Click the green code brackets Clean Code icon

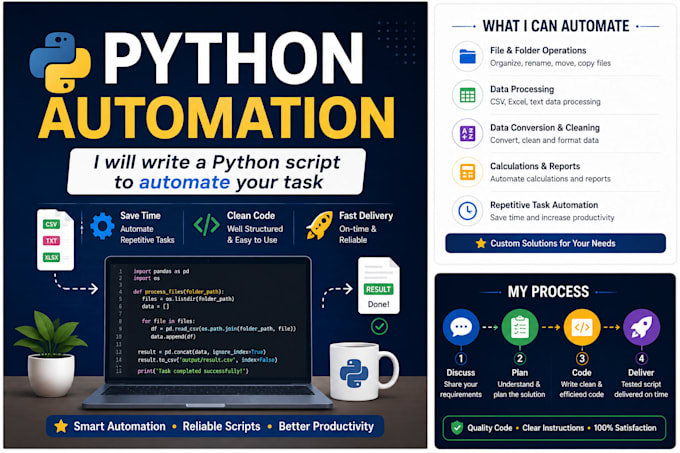click(x=206, y=225)
